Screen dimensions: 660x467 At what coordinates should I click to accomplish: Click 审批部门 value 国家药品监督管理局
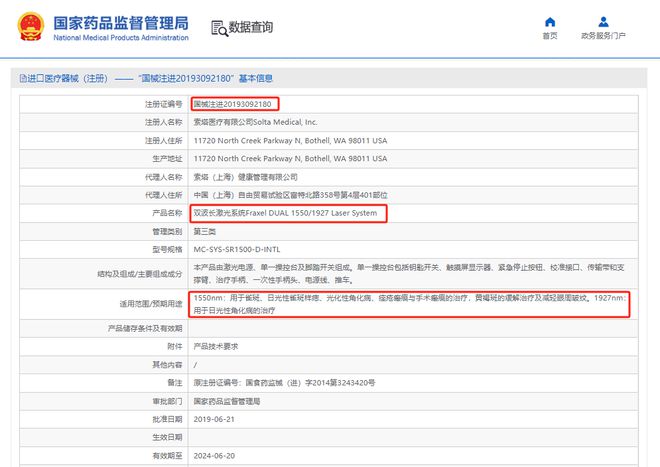pyautogui.click(x=226, y=401)
